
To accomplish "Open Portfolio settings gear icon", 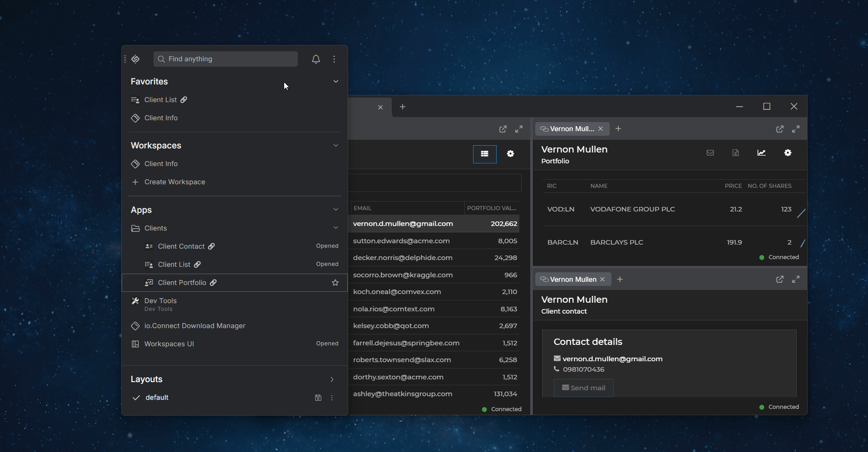I will pos(788,153).
